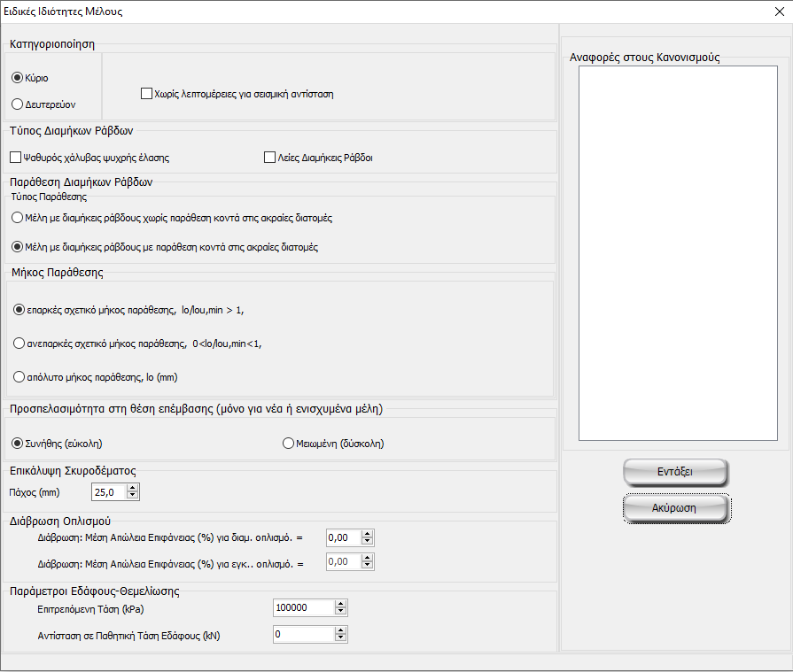The image size is (793, 672).
Task: Click Αντίσταση σε Παθητική Τάση Εδάφους field
Action: click(303, 635)
